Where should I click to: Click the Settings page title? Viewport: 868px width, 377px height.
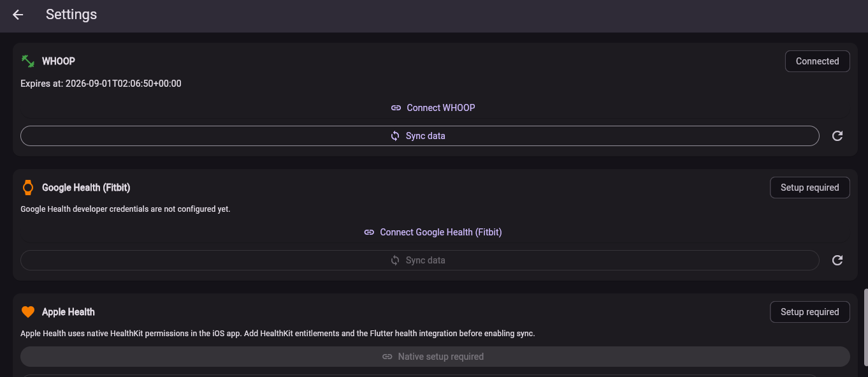(x=71, y=15)
